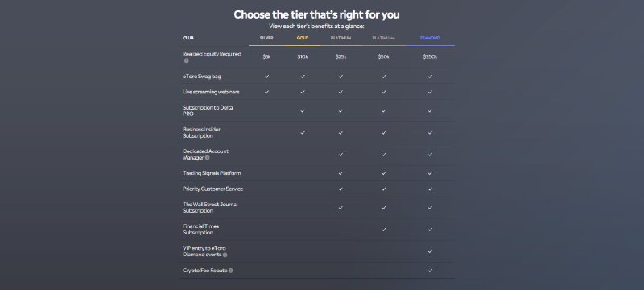Click the Club column header
The height and width of the screenshot is (290, 644).
(x=188, y=38)
